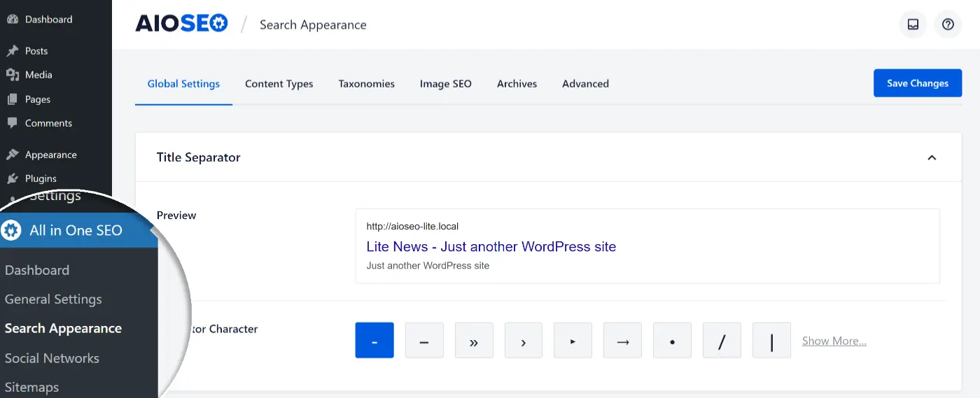Click the AIOSEO logo in header
The image size is (980, 398).
pyautogui.click(x=181, y=24)
